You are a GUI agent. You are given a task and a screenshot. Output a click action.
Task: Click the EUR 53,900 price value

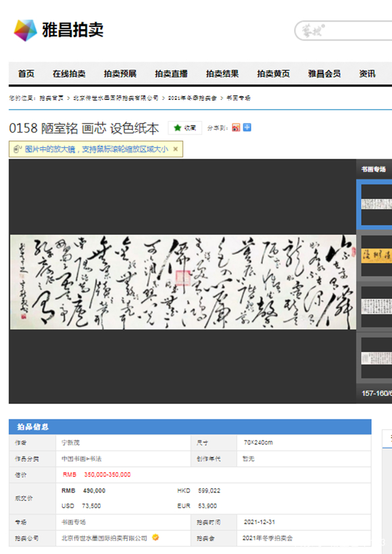click(x=197, y=506)
